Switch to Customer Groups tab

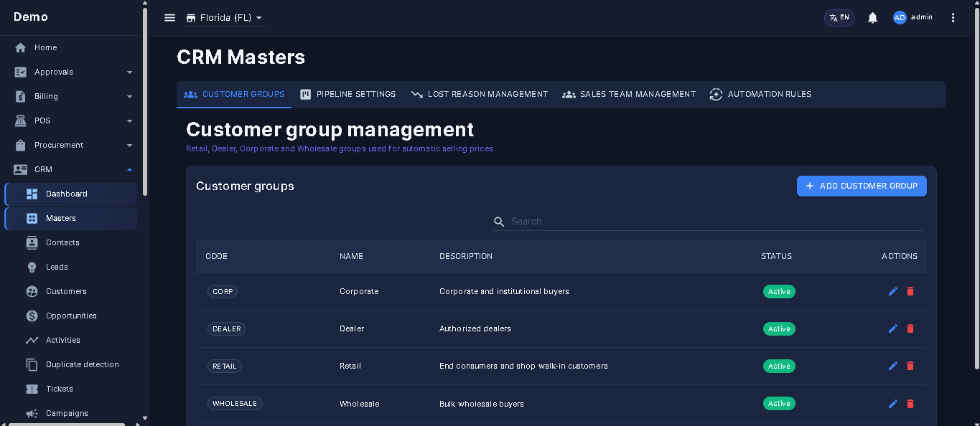click(234, 94)
